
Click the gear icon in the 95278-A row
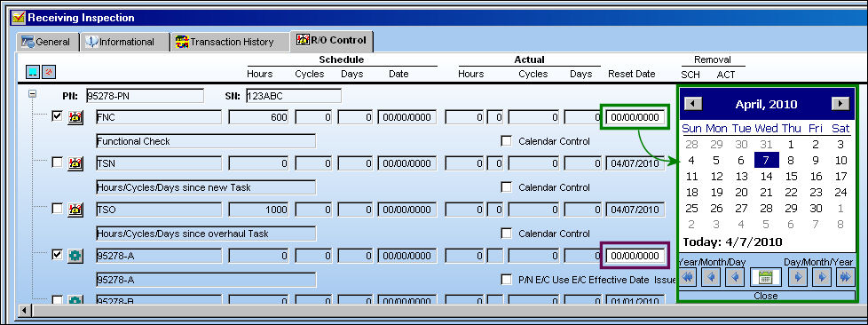pyautogui.click(x=75, y=256)
